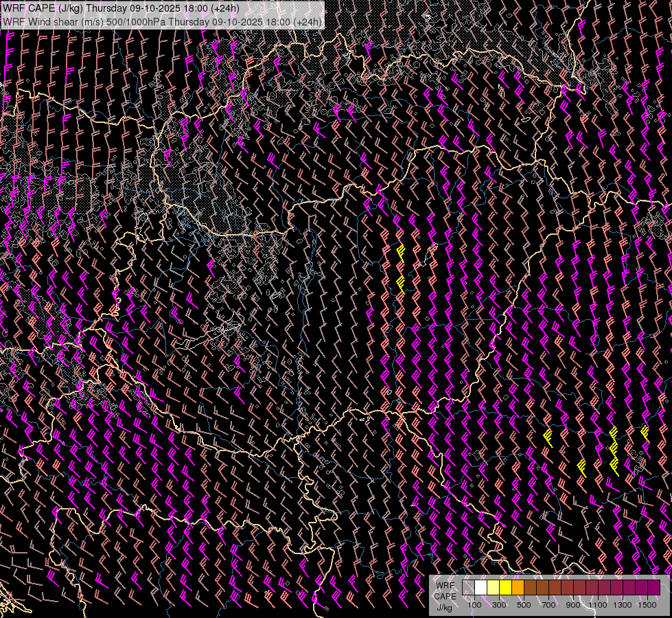Click the rightmost purple legend swatch
Viewport: 672px width, 618px height.
653,588
